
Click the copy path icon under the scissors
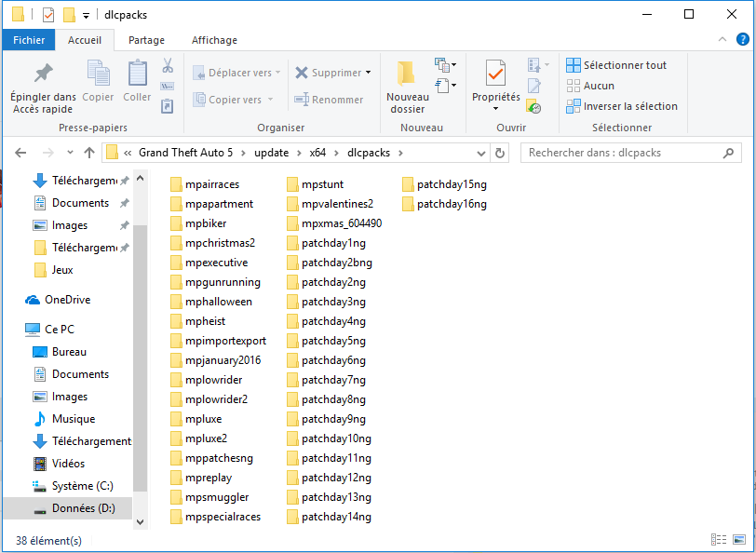click(x=168, y=87)
